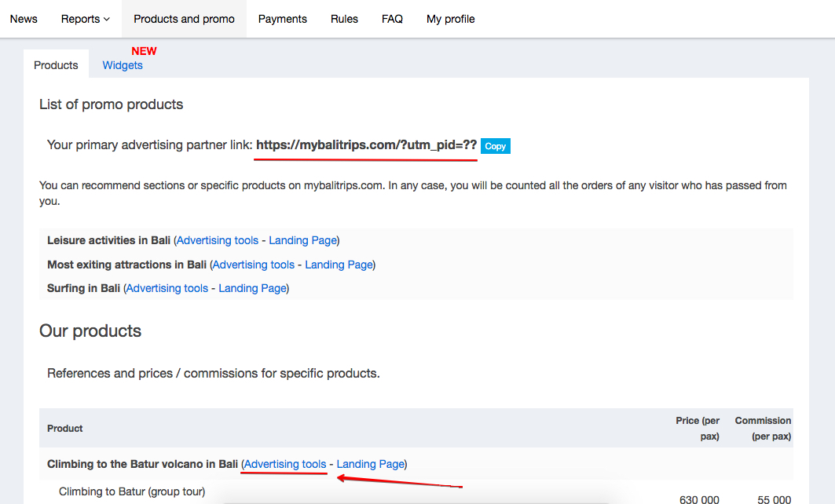Viewport: 835px width, 504px height.
Task: Click the 'Our products' heading
Action: (x=90, y=331)
